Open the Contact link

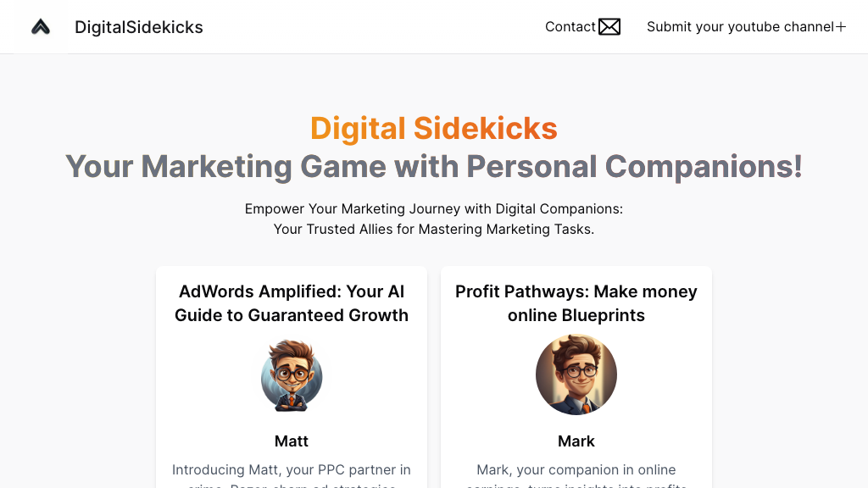[570, 26]
